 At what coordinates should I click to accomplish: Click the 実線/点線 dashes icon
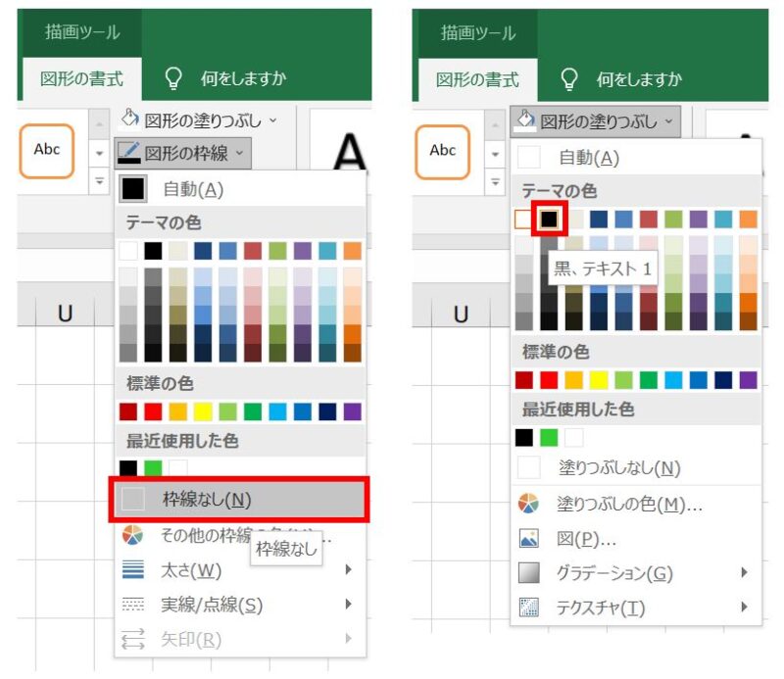click(x=133, y=604)
